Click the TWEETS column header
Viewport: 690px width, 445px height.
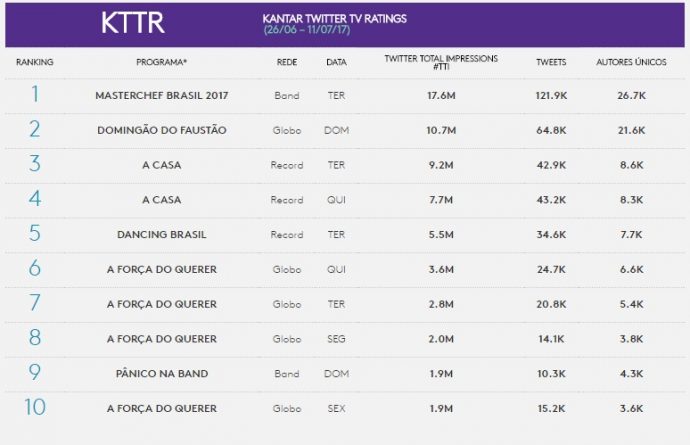coord(551,63)
